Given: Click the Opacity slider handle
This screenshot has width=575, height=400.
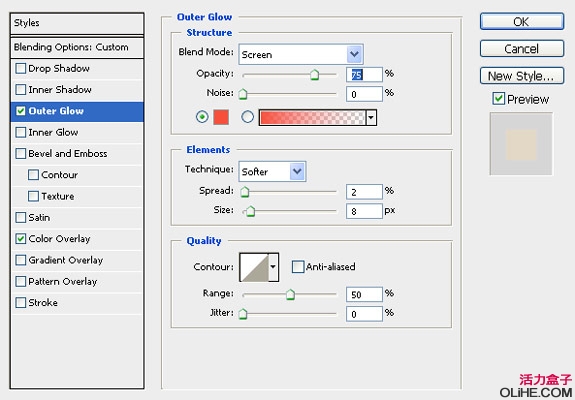Looking at the screenshot, I should click(314, 74).
